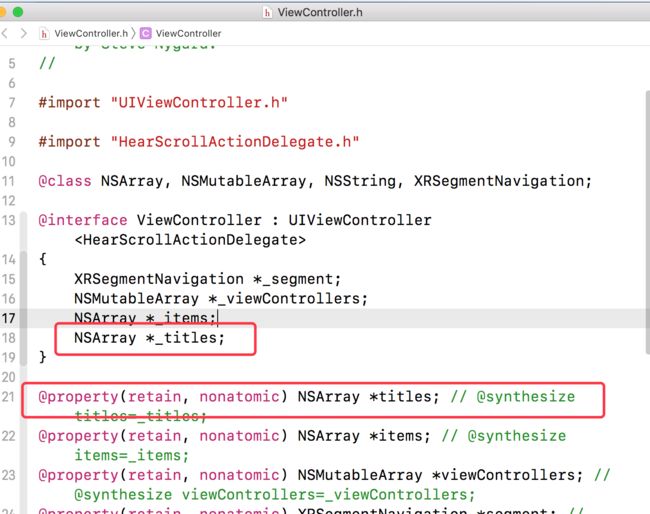Click the title bar file icon
The height and width of the screenshot is (514, 650).
(268, 12)
